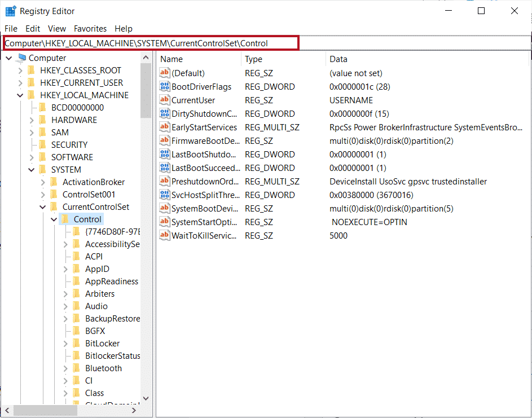
Task: Open the Help menu
Action: pos(124,29)
